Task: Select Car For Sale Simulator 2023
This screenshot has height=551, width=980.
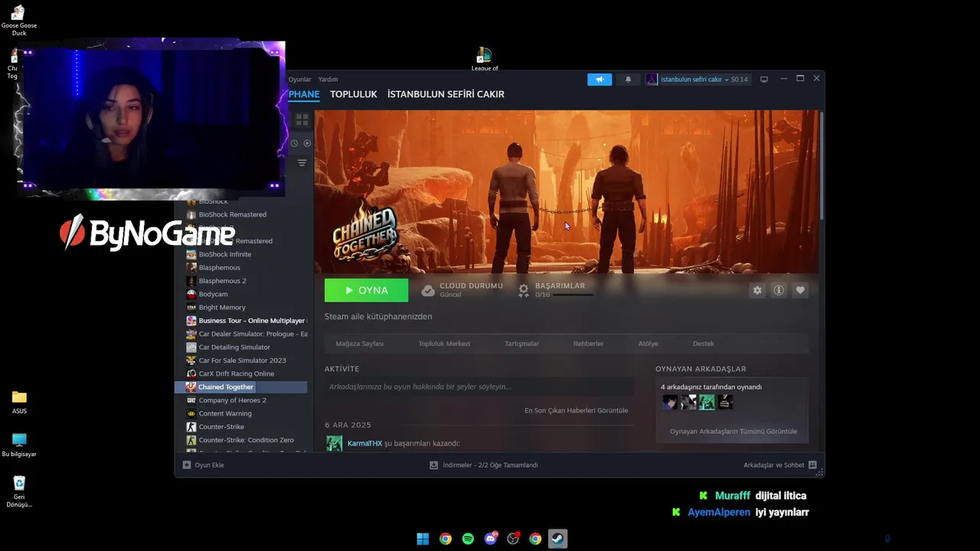Action: [241, 360]
